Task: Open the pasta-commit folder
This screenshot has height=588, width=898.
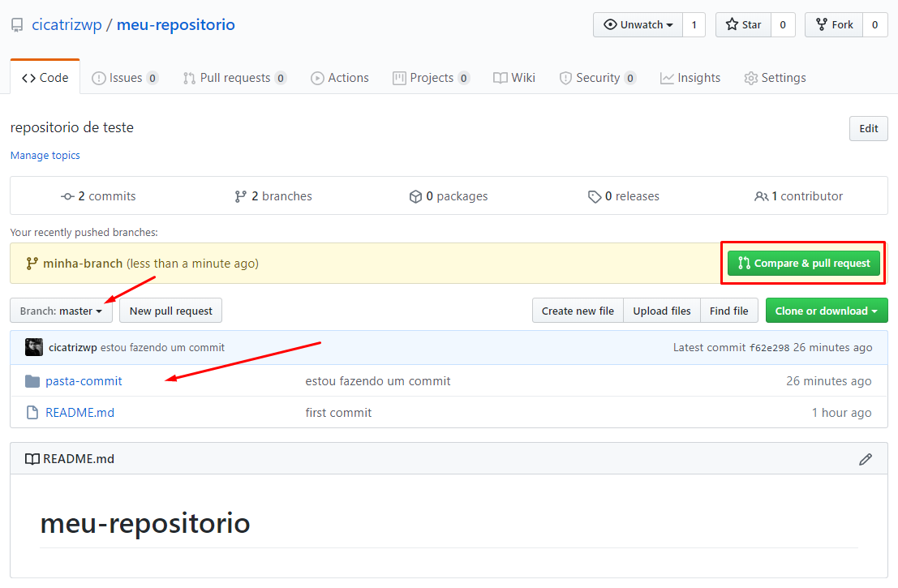Action: coord(84,381)
